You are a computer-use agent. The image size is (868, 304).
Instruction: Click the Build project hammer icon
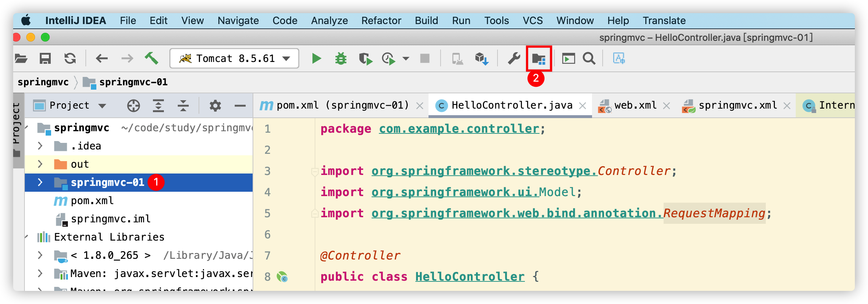[151, 58]
